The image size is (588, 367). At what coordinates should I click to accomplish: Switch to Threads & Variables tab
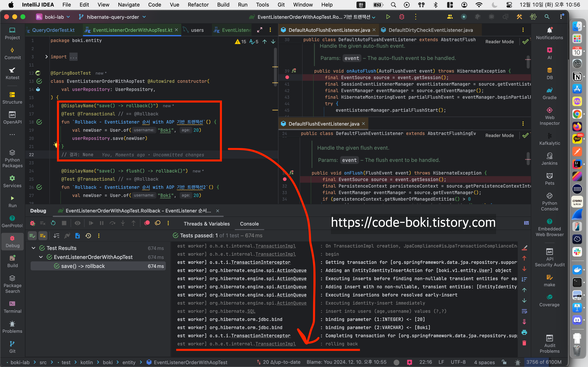[207, 224]
